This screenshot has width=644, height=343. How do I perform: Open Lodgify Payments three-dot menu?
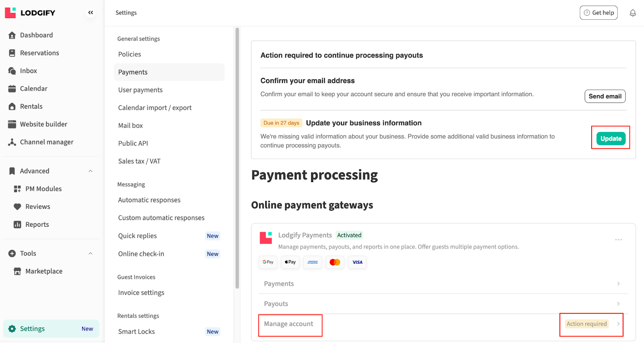click(618, 240)
